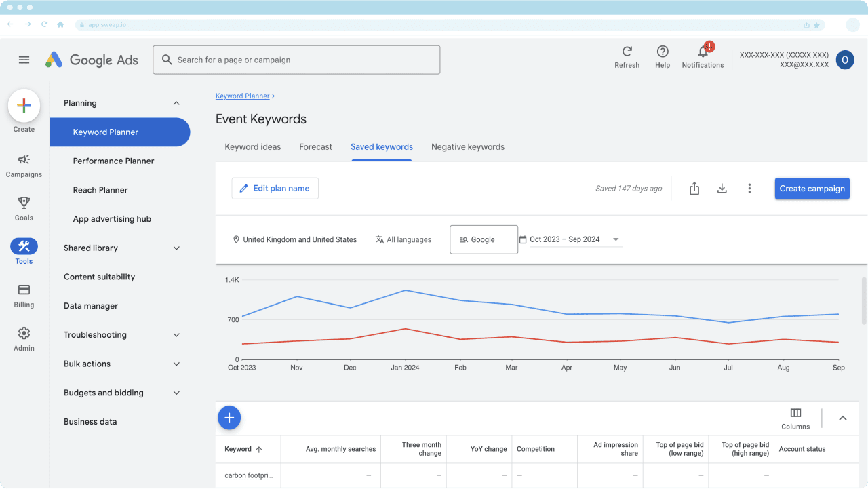Collapse the Planning section
The height and width of the screenshot is (489, 868).
[176, 103]
